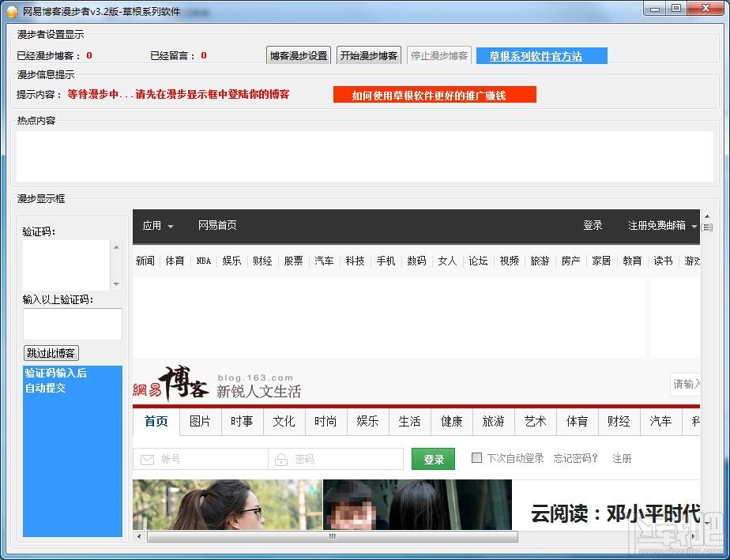Enable 下次自动登录 checkbox
This screenshot has width=730, height=560.
[x=476, y=457]
